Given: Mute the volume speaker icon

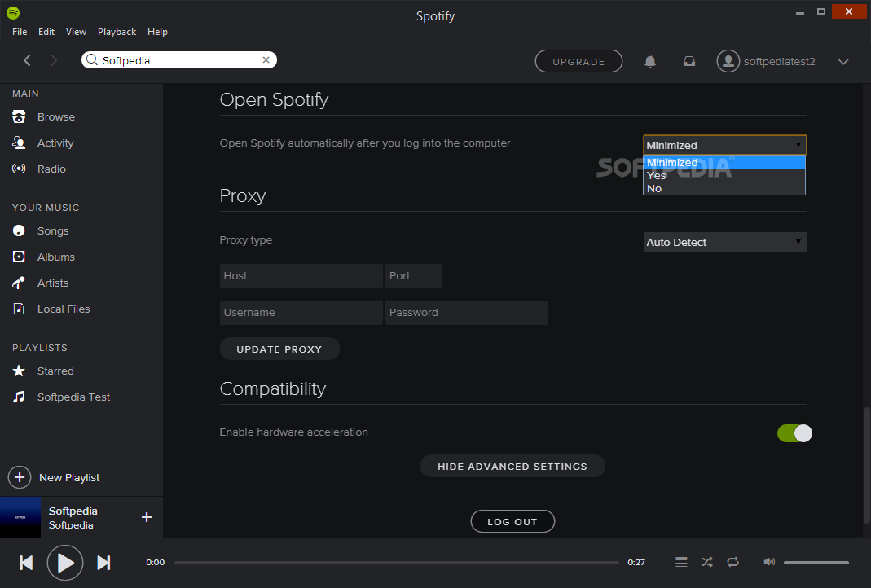Looking at the screenshot, I should [769, 562].
